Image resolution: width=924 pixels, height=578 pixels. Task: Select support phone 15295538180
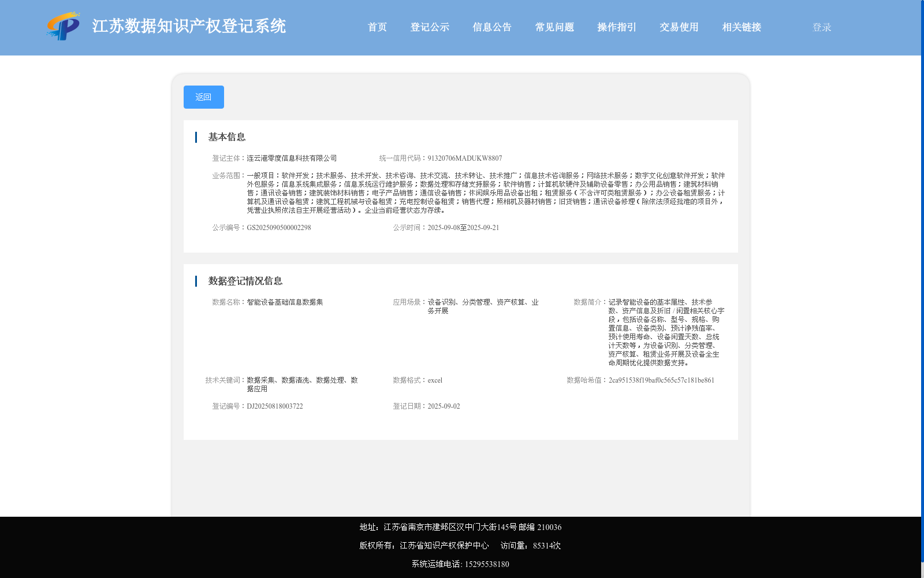487,564
